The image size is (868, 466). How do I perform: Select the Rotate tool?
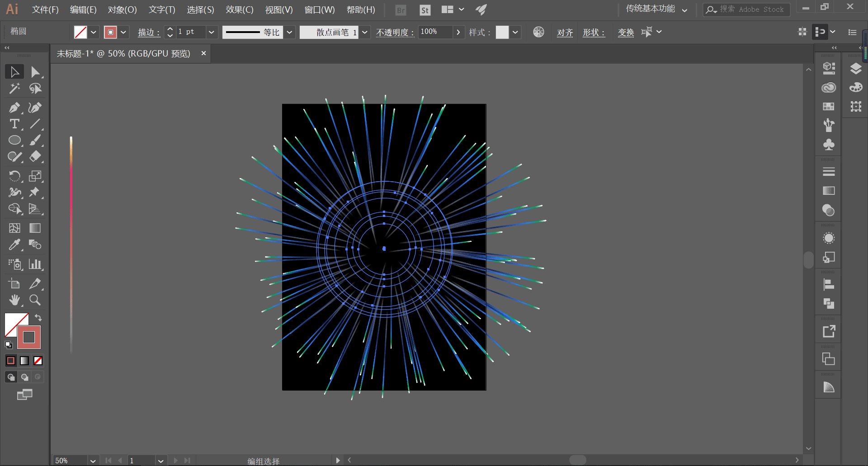pyautogui.click(x=14, y=176)
